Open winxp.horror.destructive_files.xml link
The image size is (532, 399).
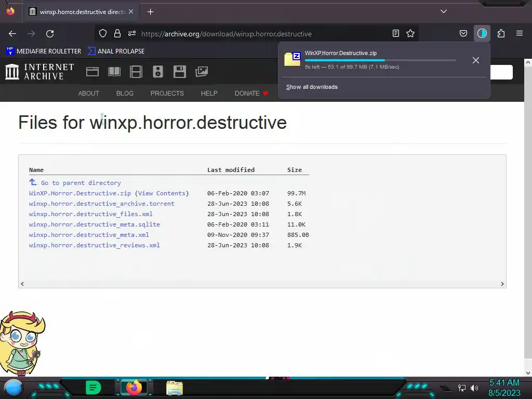pyautogui.click(x=90, y=214)
